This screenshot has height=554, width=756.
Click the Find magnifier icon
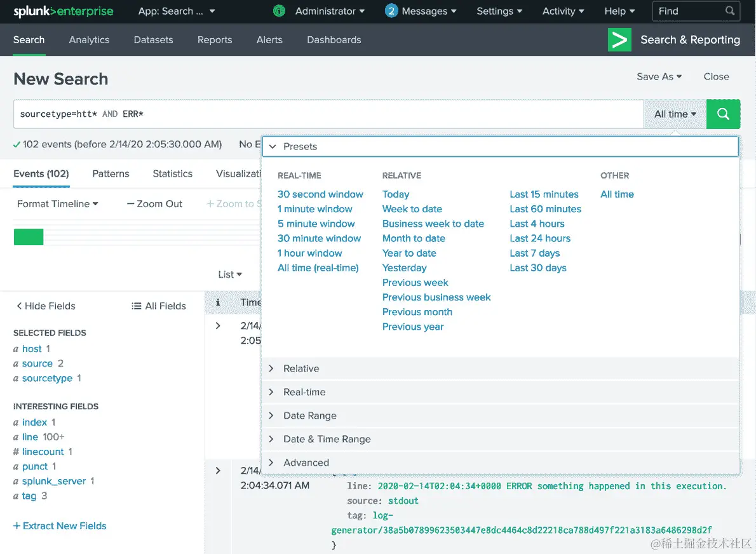point(730,11)
